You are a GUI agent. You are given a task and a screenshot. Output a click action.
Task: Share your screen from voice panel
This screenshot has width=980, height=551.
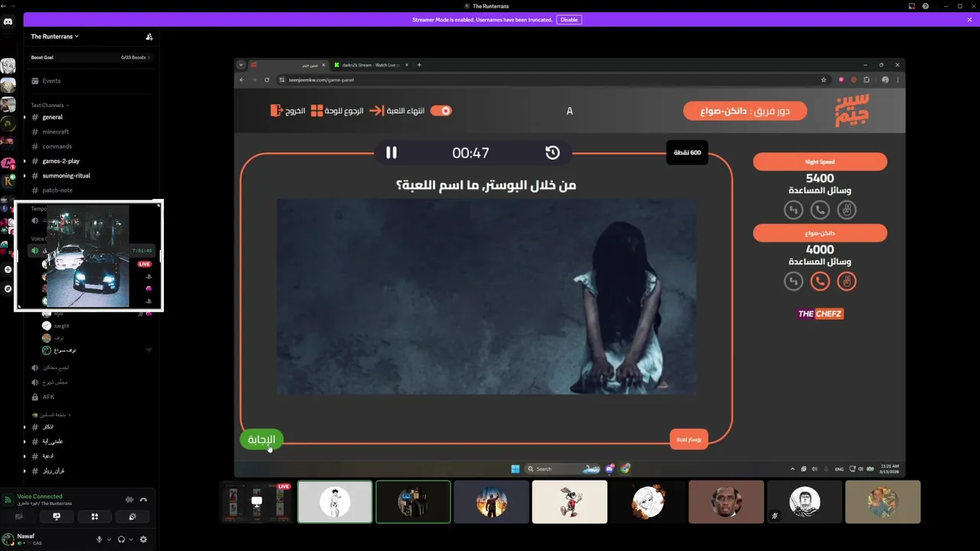(57, 517)
